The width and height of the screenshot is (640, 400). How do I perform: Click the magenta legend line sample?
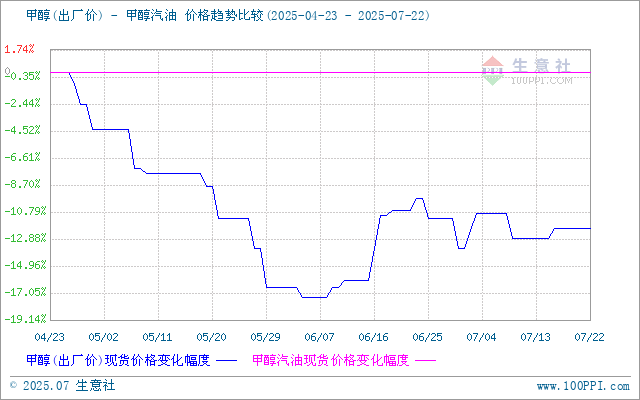425,361
